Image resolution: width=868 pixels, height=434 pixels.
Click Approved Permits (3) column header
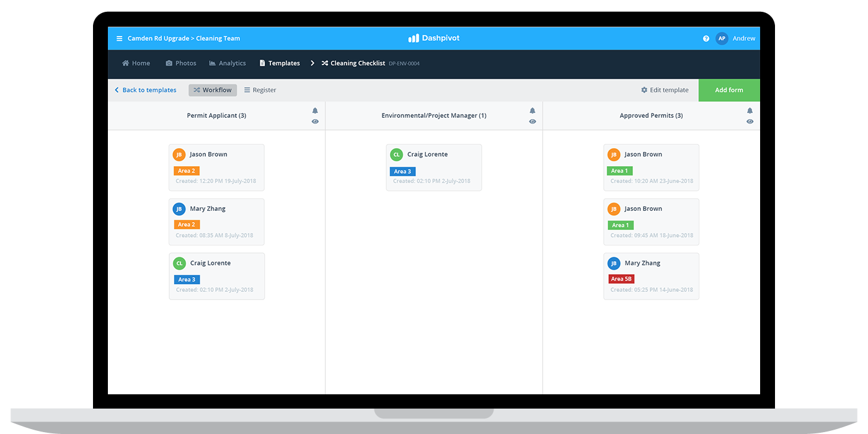(651, 116)
